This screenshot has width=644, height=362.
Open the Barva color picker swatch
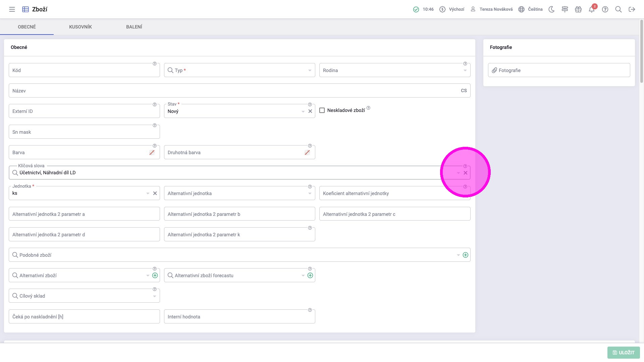tap(152, 153)
